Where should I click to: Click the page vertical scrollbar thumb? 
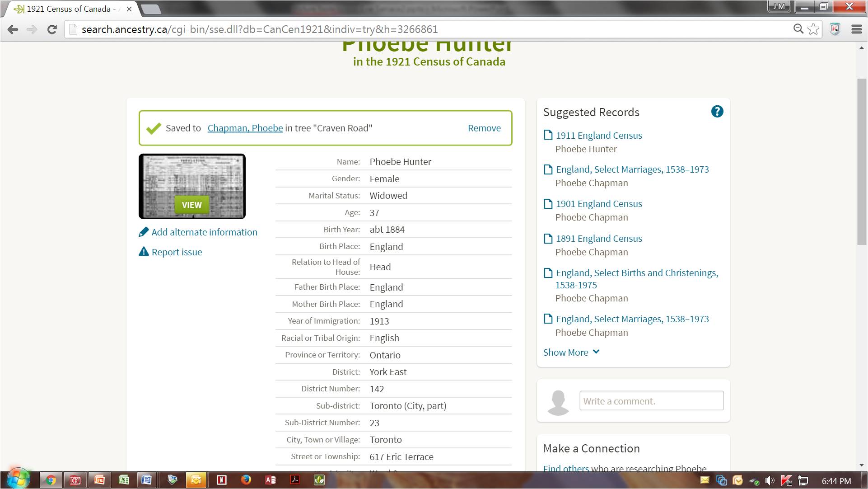pos(861,161)
